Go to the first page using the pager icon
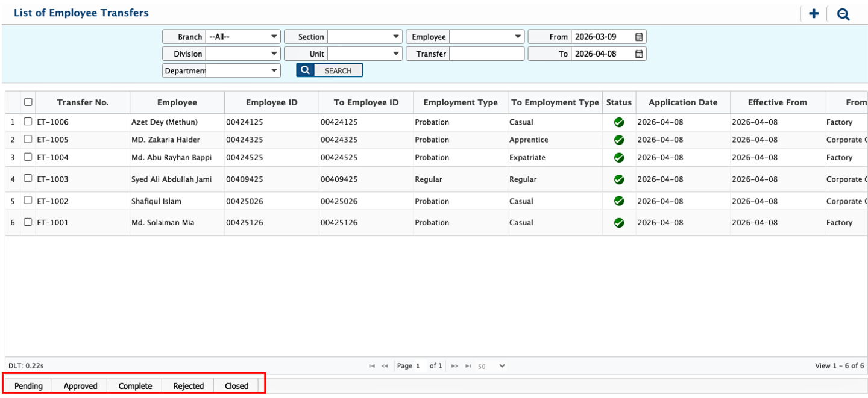Screen dimensions: 868x398 tap(371, 366)
